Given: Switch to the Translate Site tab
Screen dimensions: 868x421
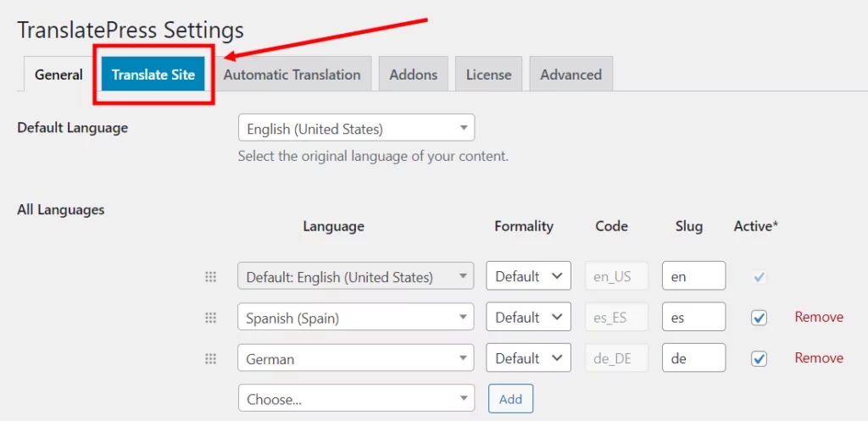Looking at the screenshot, I should point(153,75).
